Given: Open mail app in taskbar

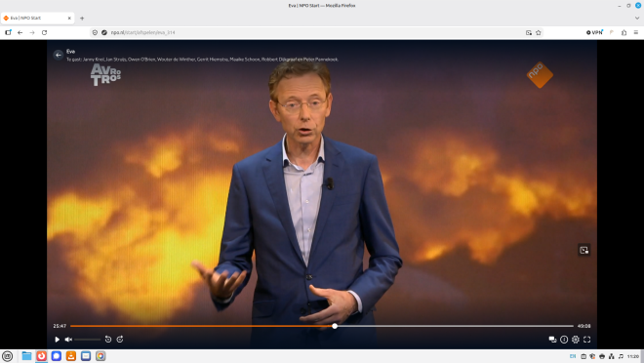Looking at the screenshot, I should point(86,356).
